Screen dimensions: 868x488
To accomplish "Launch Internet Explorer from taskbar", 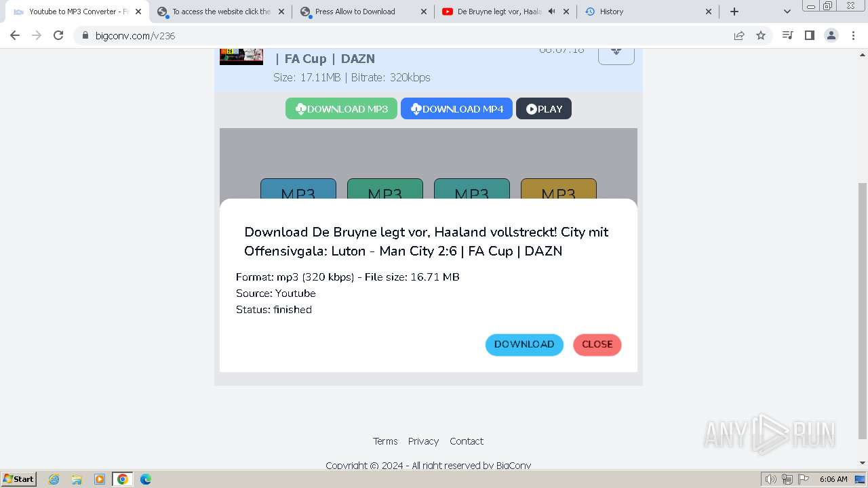I will [x=54, y=479].
